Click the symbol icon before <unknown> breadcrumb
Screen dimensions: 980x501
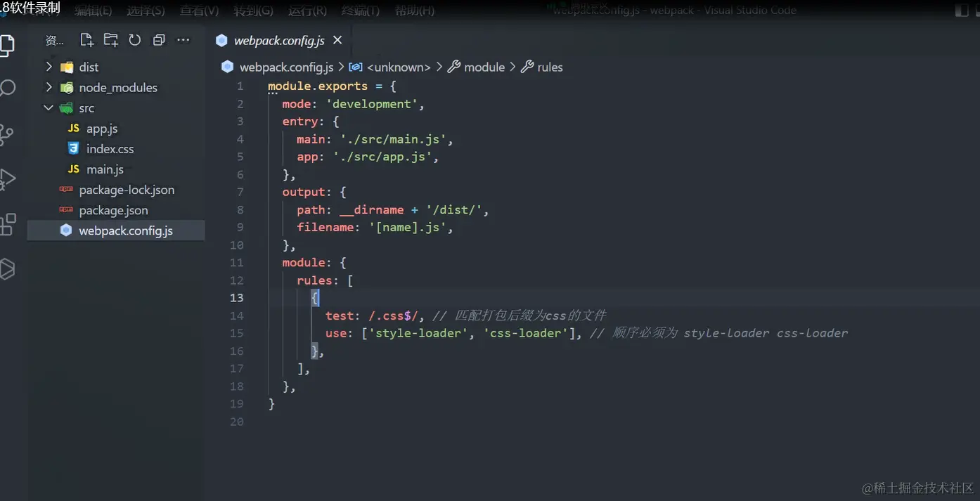(x=356, y=67)
